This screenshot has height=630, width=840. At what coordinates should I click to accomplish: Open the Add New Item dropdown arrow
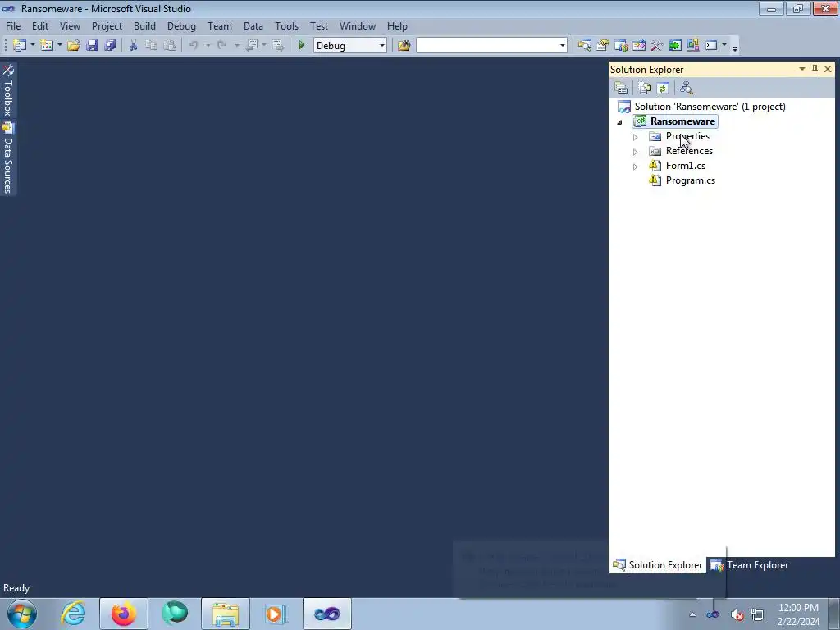click(x=59, y=46)
